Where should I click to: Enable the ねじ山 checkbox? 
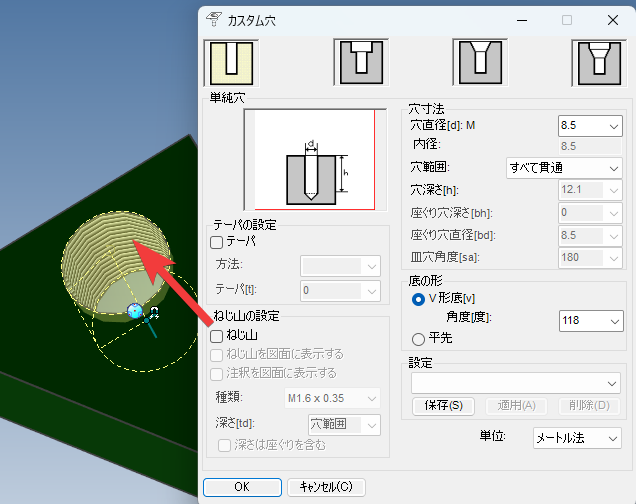coord(217,336)
